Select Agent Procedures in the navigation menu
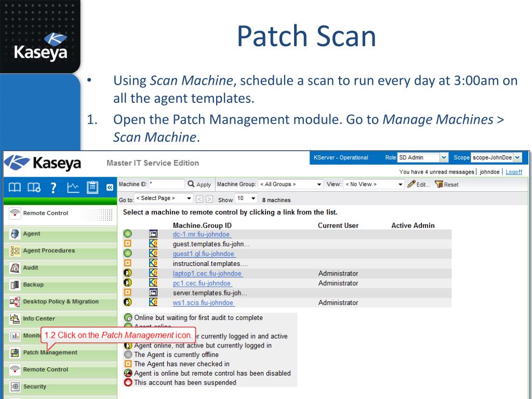The image size is (532, 399). (49, 250)
